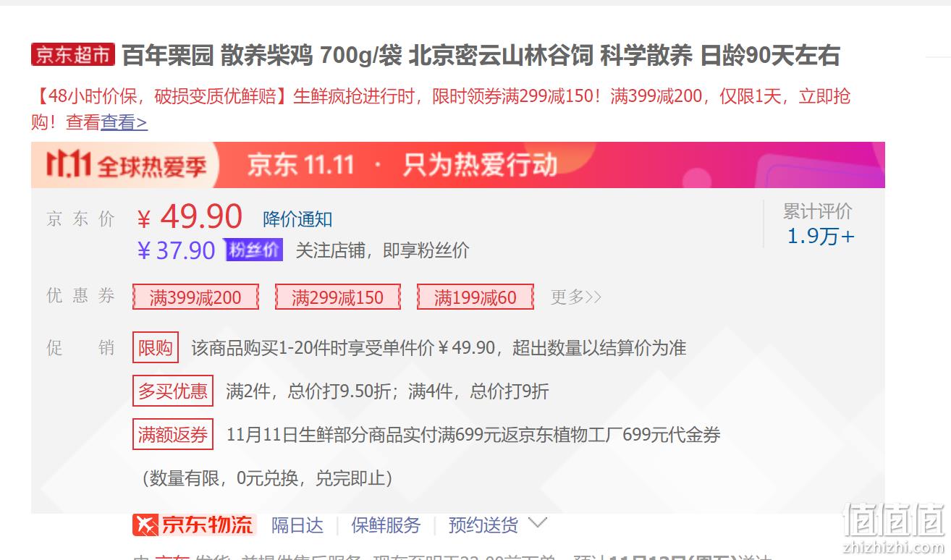951x560 pixels.
Task: Click the 粉丝价 purple badge icon
Action: point(253,250)
